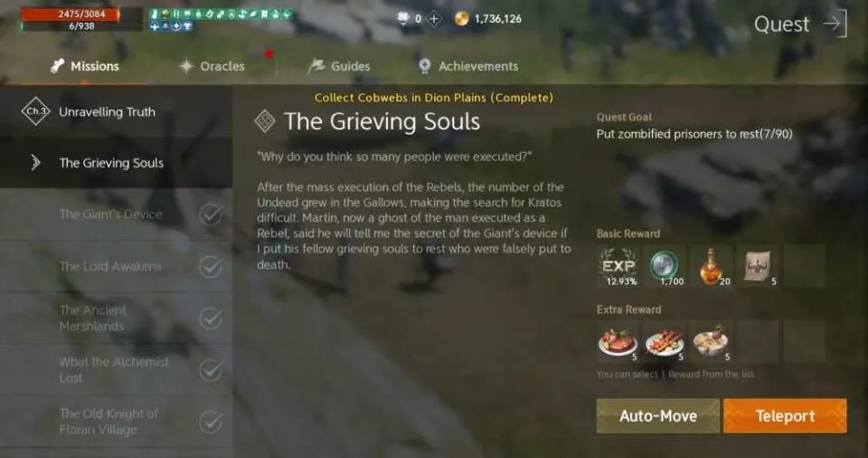Expand The Grieving Souls chevron
868x458 pixels.
tap(36, 162)
